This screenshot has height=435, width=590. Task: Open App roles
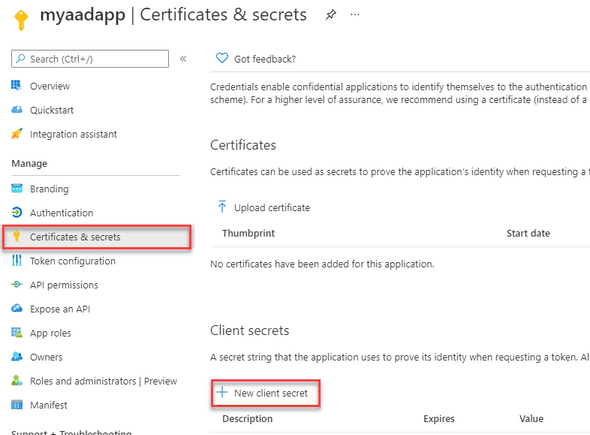[50, 333]
